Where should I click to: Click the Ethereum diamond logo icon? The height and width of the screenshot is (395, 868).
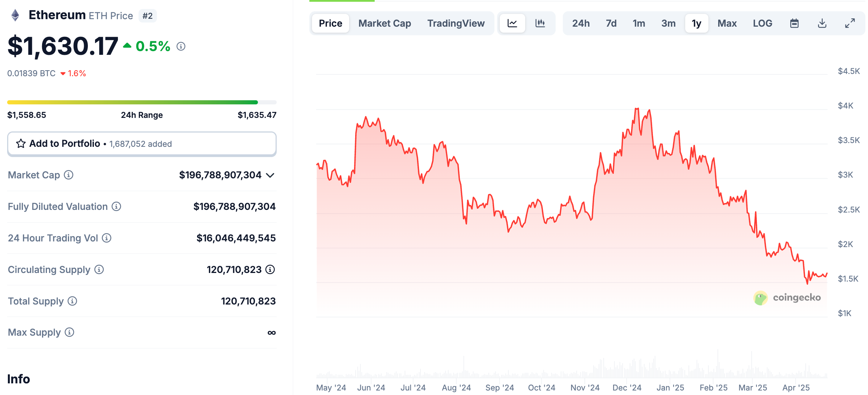point(15,15)
